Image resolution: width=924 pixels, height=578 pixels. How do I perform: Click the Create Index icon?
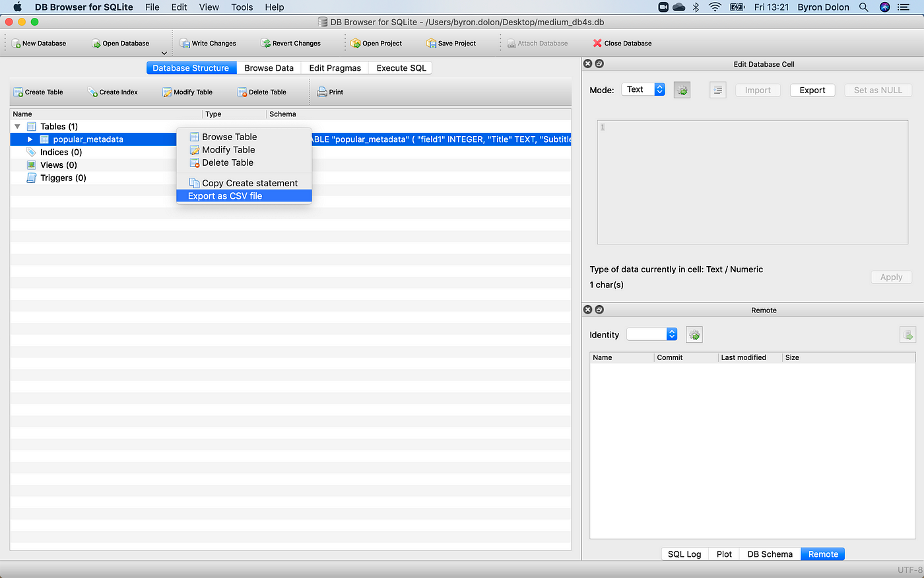93,92
